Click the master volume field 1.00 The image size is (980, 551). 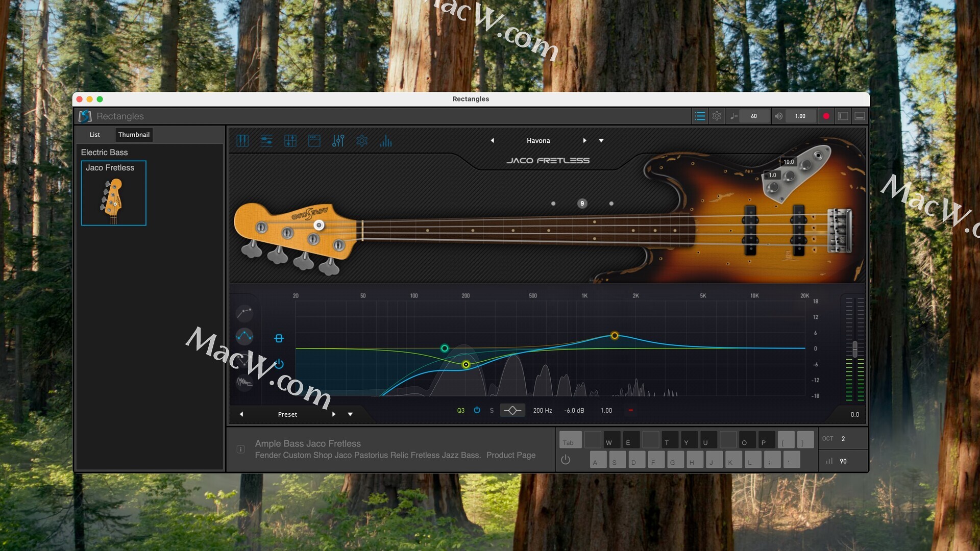tap(800, 116)
